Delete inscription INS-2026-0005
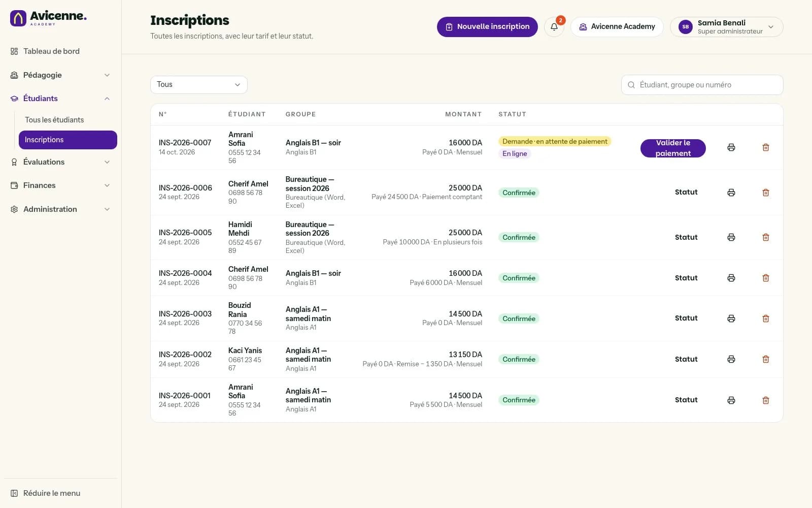Viewport: 812px width, 508px height. (x=766, y=237)
